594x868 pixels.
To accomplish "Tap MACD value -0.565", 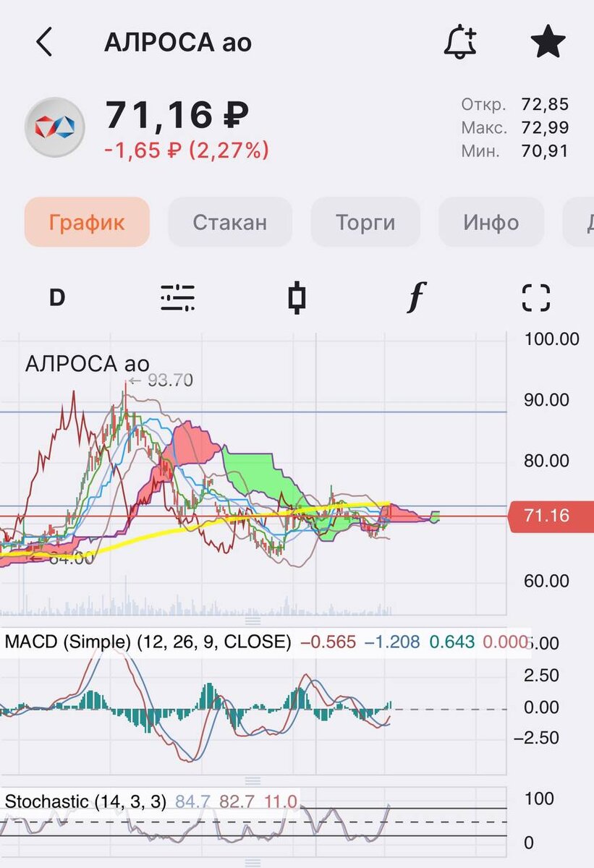I will [x=328, y=642].
